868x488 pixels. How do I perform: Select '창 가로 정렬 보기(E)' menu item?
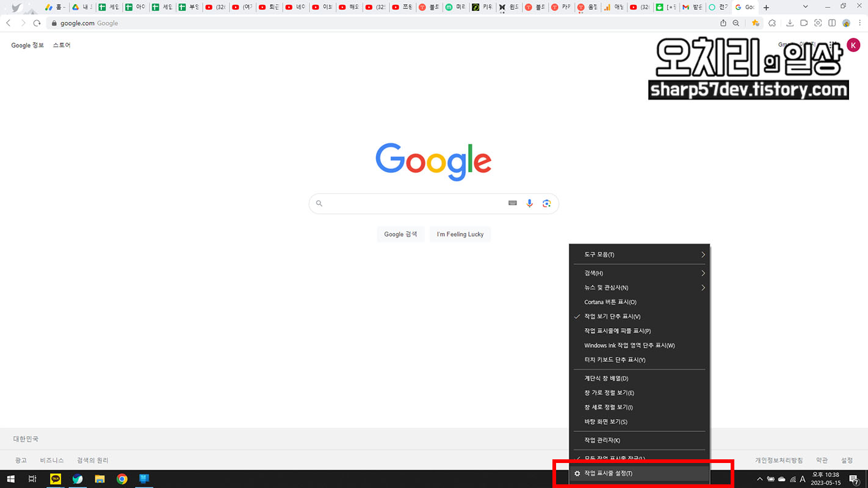coord(639,393)
